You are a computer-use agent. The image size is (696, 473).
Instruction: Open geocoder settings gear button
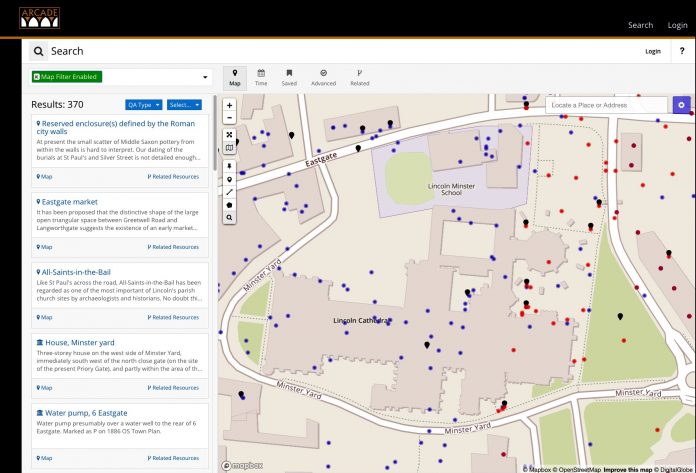tap(681, 105)
